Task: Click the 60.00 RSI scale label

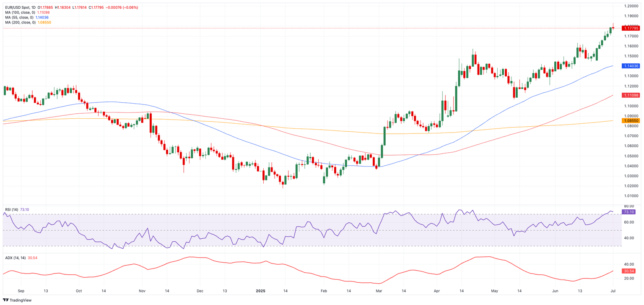Action: pos(628,222)
